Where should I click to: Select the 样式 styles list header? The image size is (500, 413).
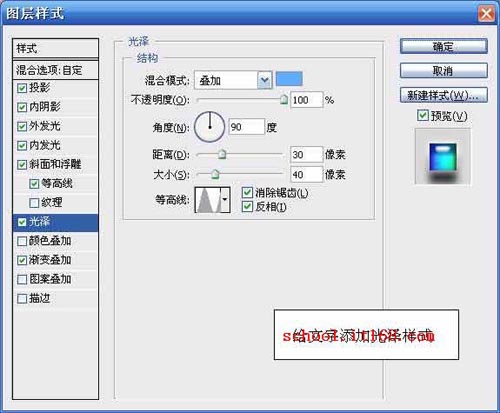[x=55, y=49]
